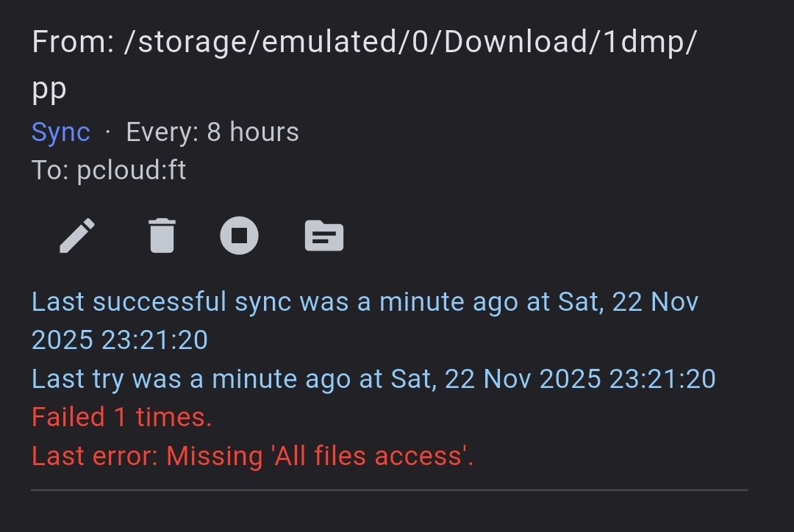Screen dimensions: 794x532
Task: Tap the pencil edit task icon
Action: pos(77,236)
